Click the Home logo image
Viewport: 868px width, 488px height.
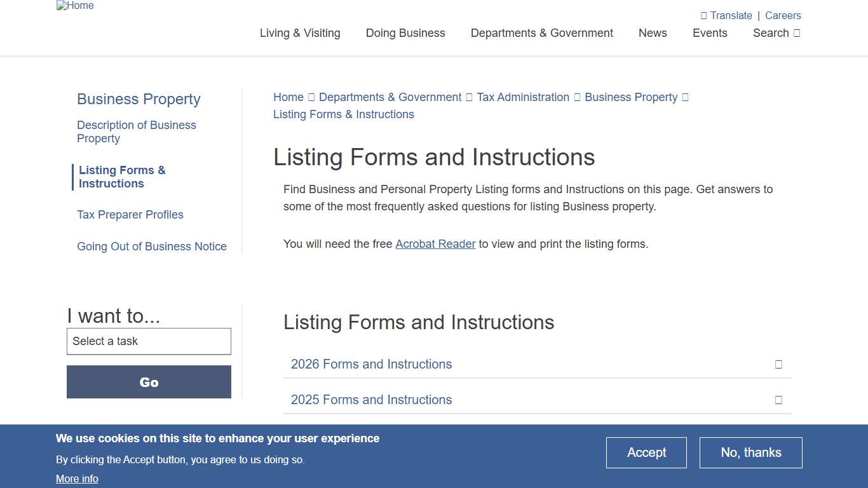[x=75, y=6]
